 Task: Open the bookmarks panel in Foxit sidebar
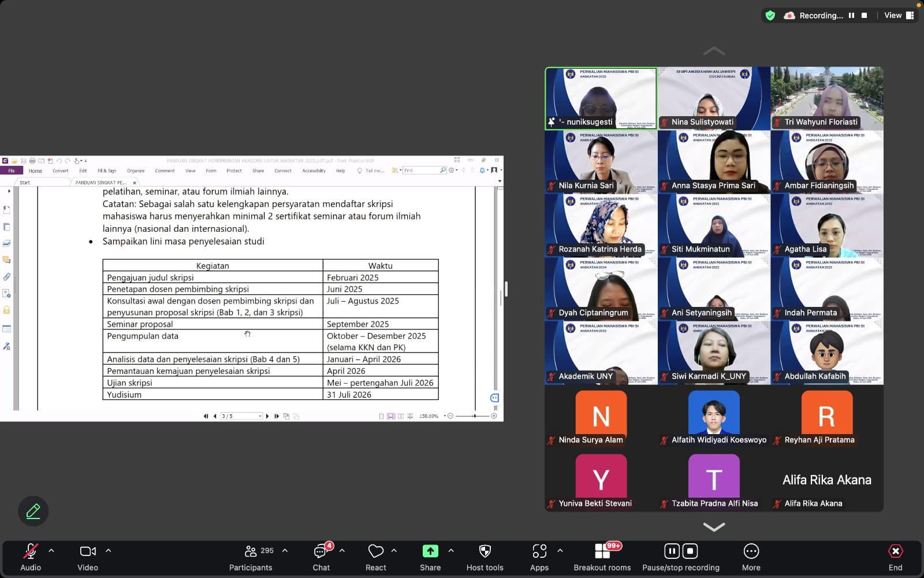coord(7,209)
